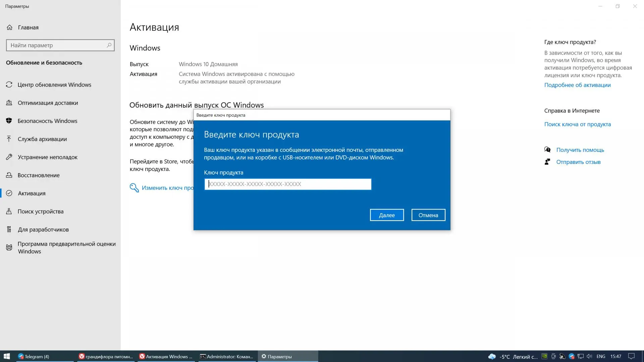Click the Где ключ продукта? heading
Image resolution: width=644 pixels, height=362 pixels.
[570, 42]
